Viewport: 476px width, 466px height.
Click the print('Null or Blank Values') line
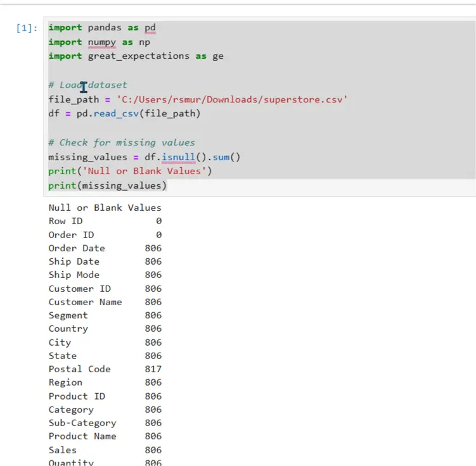(x=130, y=172)
